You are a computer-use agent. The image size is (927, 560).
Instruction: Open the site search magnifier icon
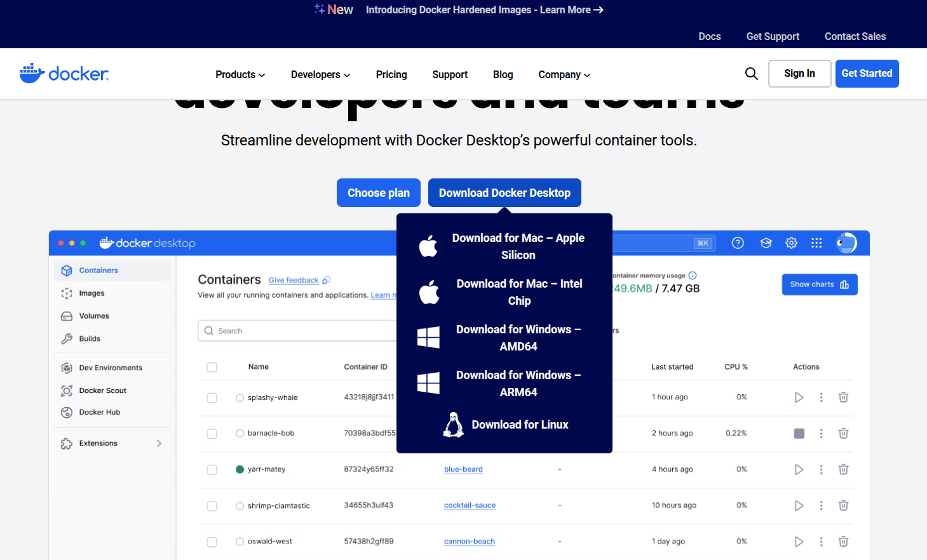(751, 74)
